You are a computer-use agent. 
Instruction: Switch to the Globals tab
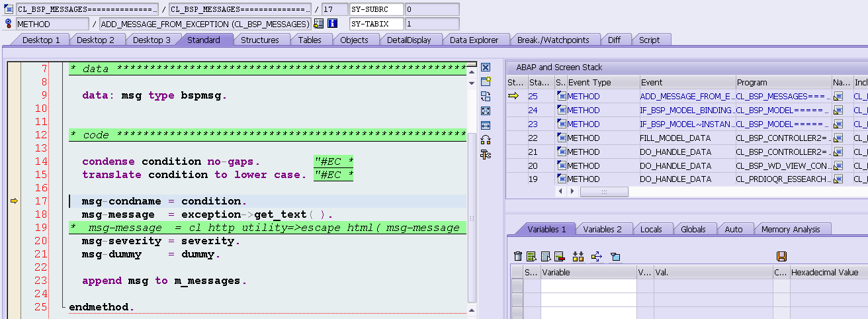click(693, 229)
